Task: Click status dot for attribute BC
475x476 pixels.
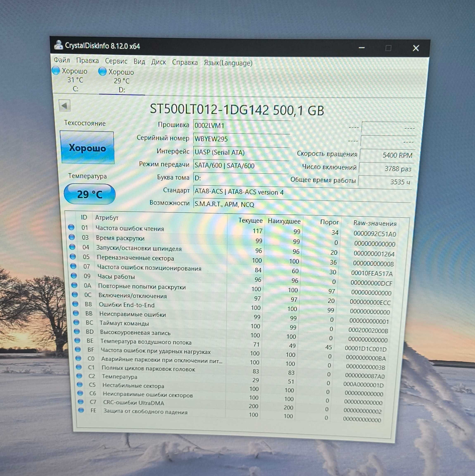Action: point(76,322)
